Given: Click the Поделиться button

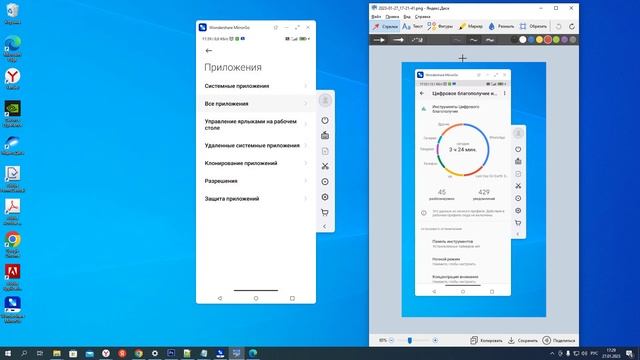Looking at the screenshot, I should coord(559,340).
